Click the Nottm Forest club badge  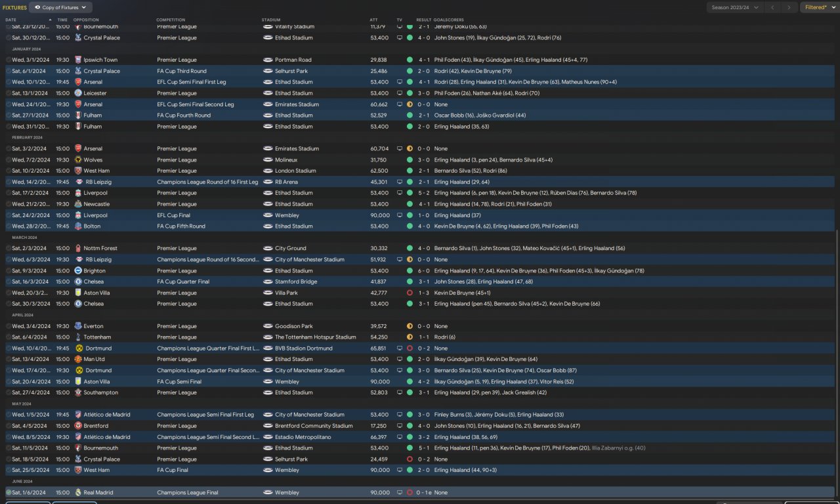(78, 249)
